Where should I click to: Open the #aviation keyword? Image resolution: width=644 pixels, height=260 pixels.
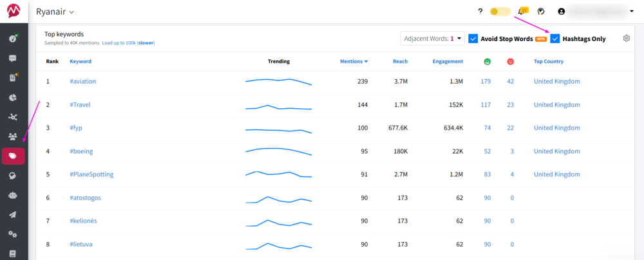point(83,81)
